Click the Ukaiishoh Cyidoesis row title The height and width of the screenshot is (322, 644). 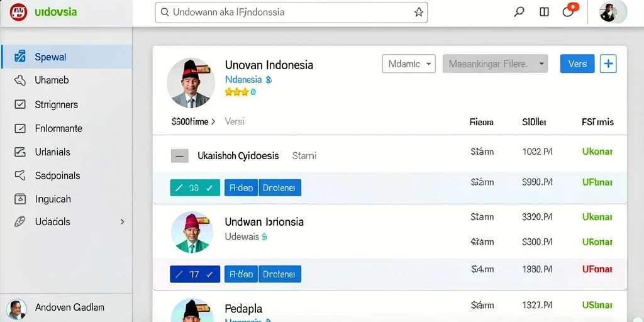pyautogui.click(x=238, y=156)
